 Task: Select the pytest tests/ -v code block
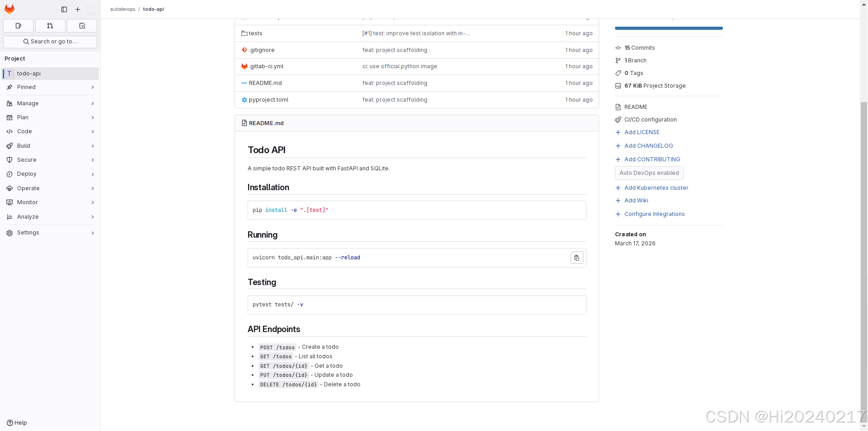417,305
